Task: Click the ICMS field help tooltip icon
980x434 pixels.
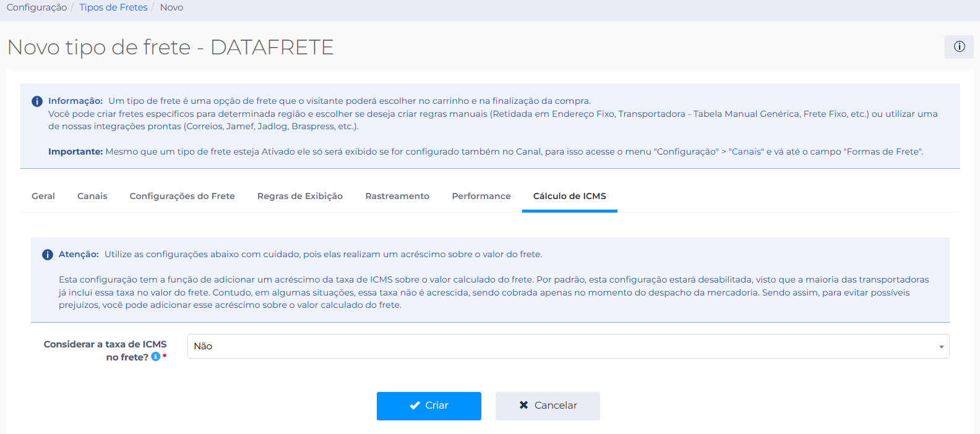Action: pos(156,357)
